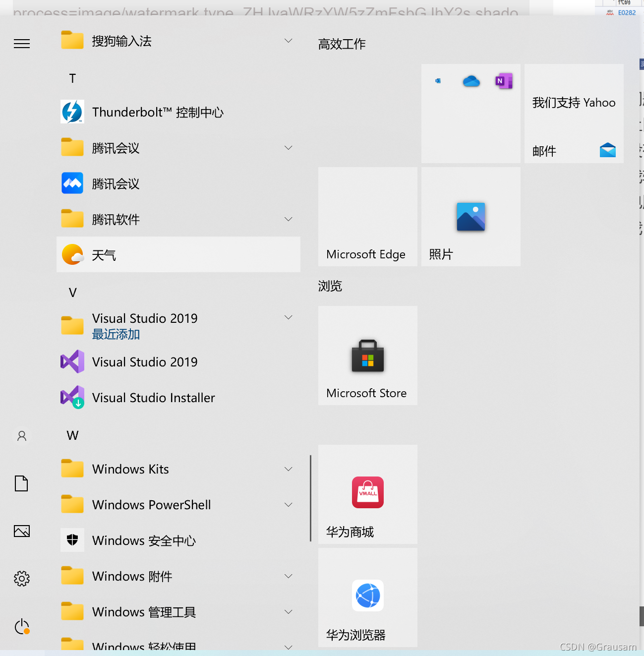Click the Windows Kits folder icon
Screen dimensions: 644x656
coord(72,469)
